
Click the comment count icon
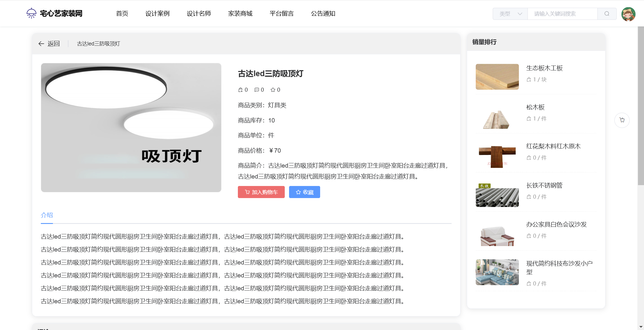257,90
